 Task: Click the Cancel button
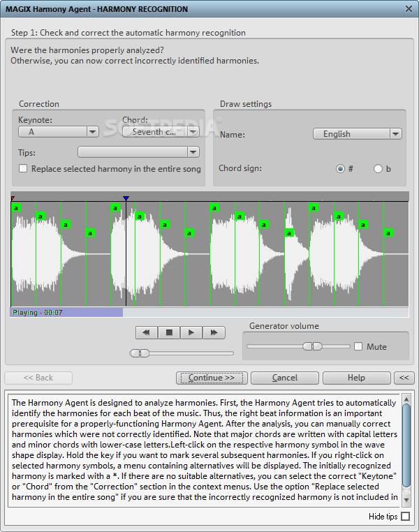click(285, 378)
